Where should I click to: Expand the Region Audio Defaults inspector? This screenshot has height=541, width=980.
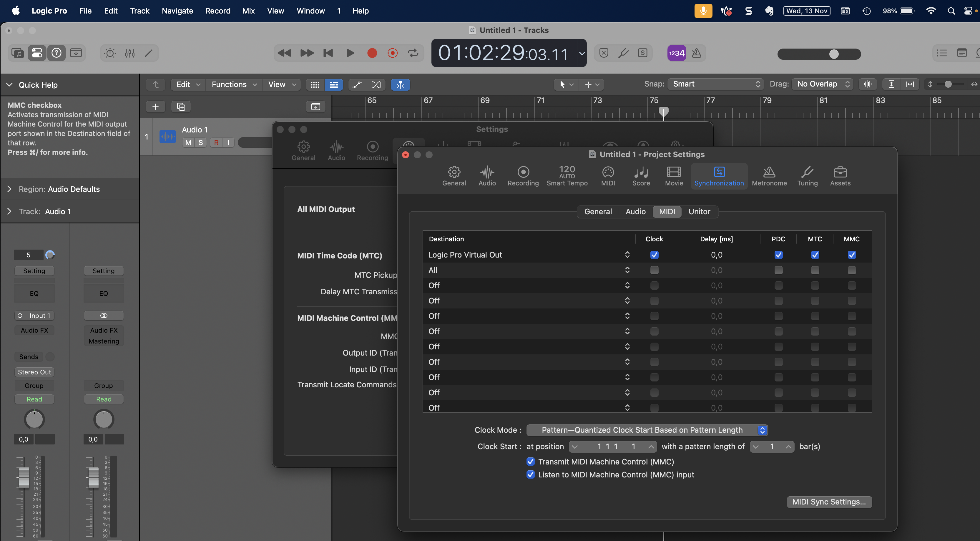click(x=9, y=189)
